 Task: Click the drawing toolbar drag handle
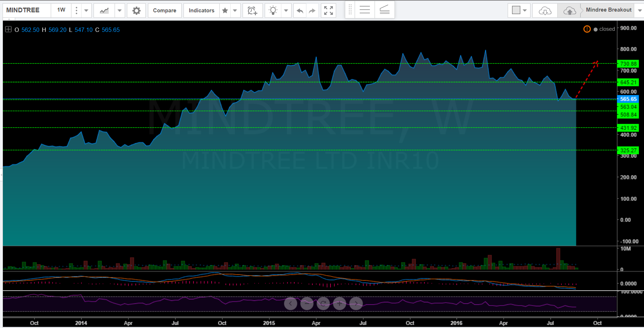350,10
